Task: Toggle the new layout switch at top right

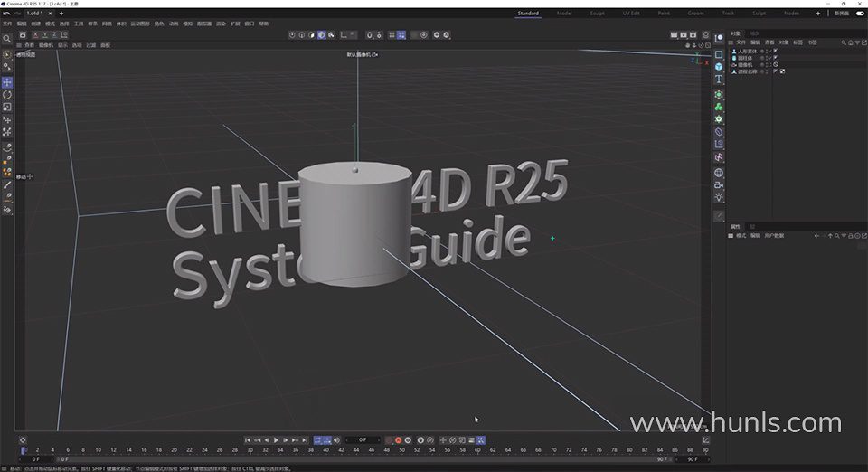Action: (x=860, y=14)
